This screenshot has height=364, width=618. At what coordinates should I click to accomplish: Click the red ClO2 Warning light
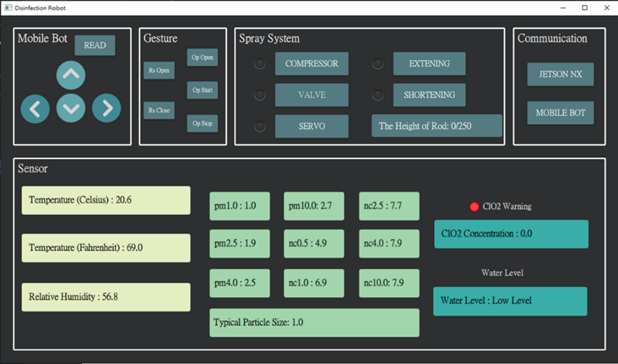coord(474,206)
